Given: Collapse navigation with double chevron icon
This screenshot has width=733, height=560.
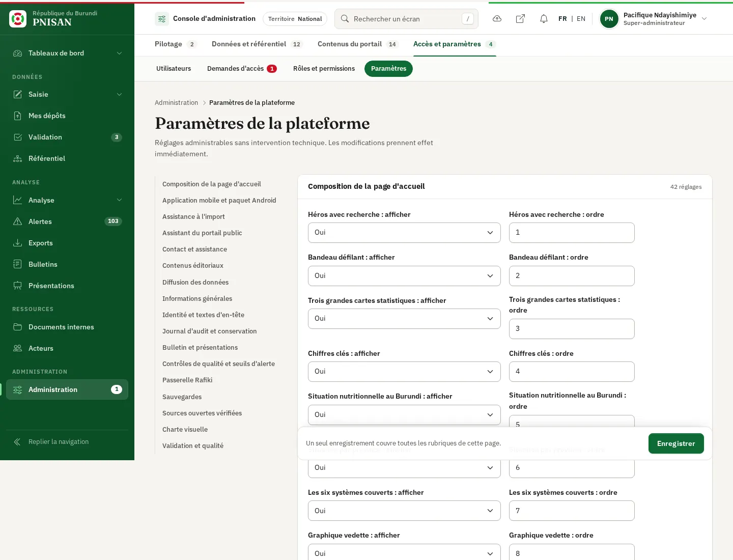Looking at the screenshot, I should 17,442.
